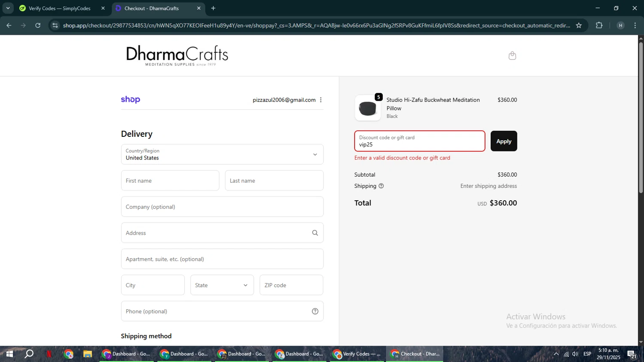Close the Checkout DharmaCrafts tab

click(x=199, y=8)
